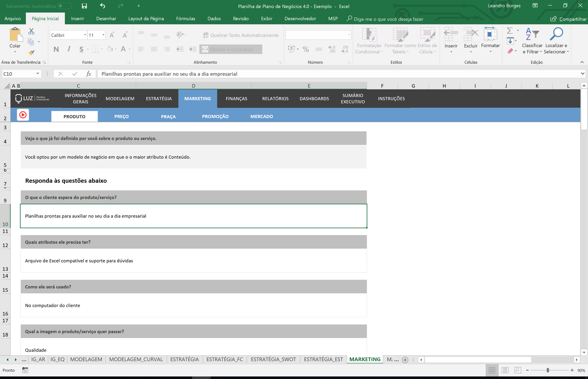Viewport: 588px width, 379px height.
Task: Switch to the Exibir ribbon tab
Action: [267, 19]
